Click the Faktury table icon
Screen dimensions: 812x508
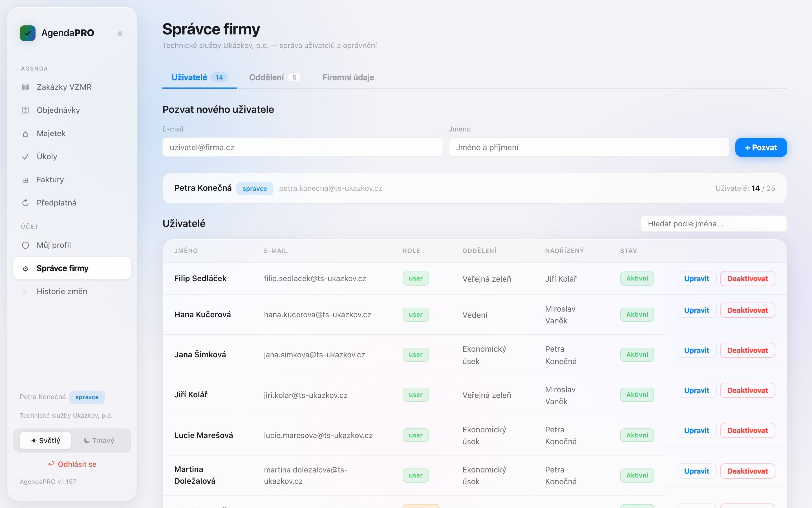click(25, 180)
